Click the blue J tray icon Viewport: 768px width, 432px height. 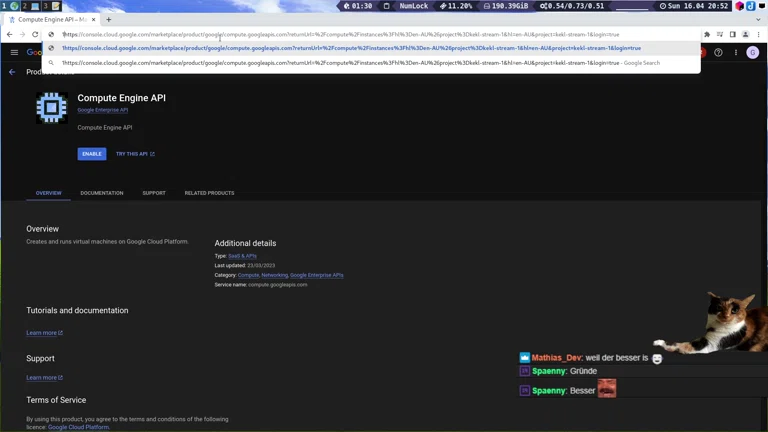point(751,6)
